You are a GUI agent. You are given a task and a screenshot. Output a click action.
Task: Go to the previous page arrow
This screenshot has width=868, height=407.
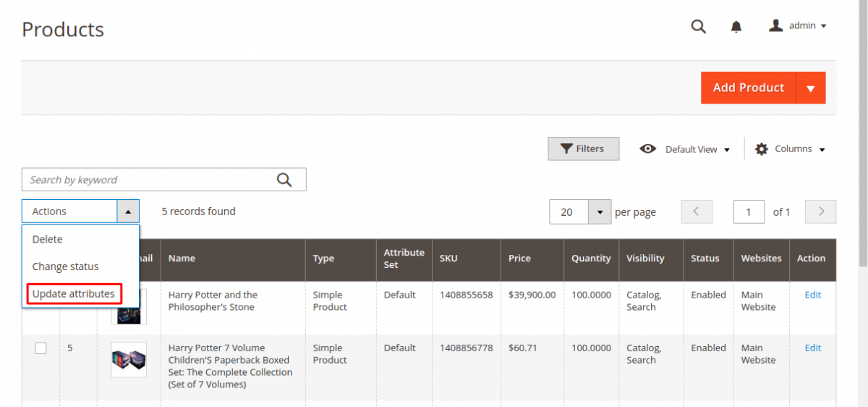click(x=697, y=211)
